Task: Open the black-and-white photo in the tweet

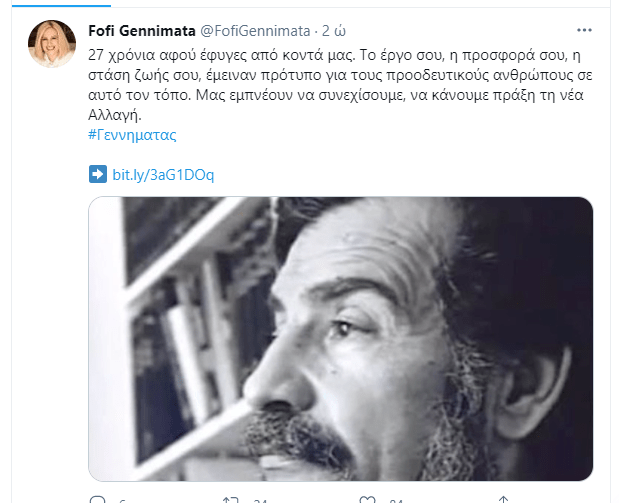Action: [340, 338]
